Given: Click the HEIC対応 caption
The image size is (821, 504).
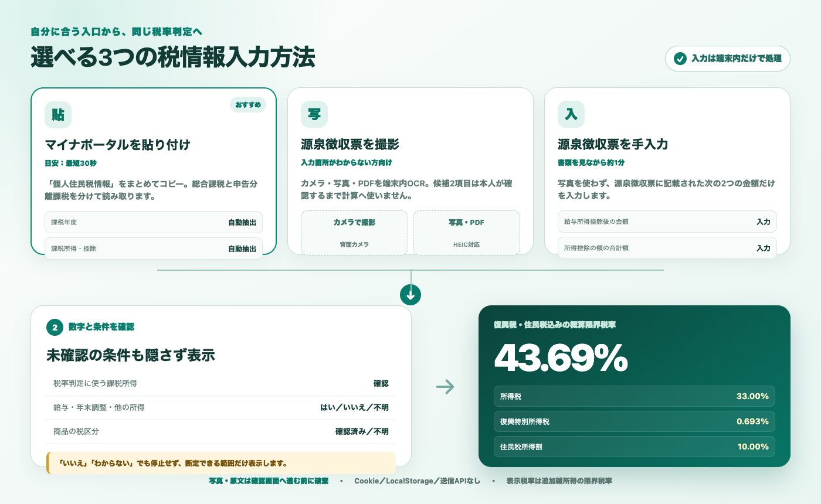Looking at the screenshot, I should 466,244.
